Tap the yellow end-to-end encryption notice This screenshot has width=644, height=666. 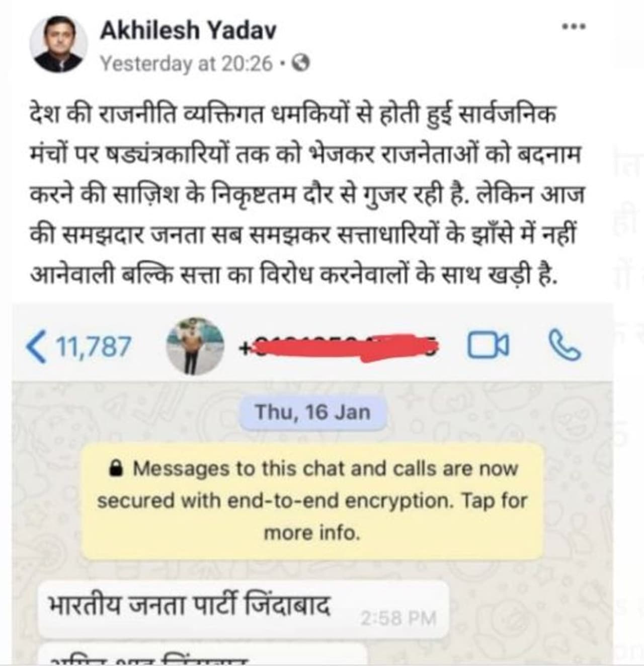[313, 501]
